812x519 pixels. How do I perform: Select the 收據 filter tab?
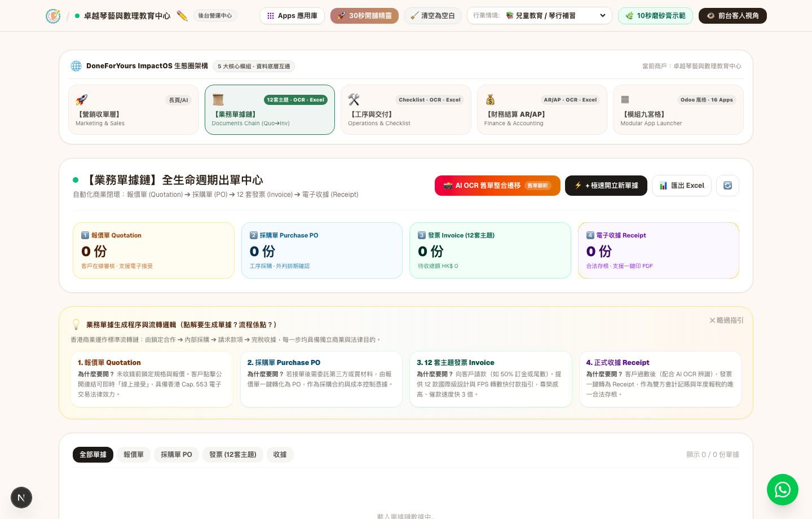tap(280, 455)
